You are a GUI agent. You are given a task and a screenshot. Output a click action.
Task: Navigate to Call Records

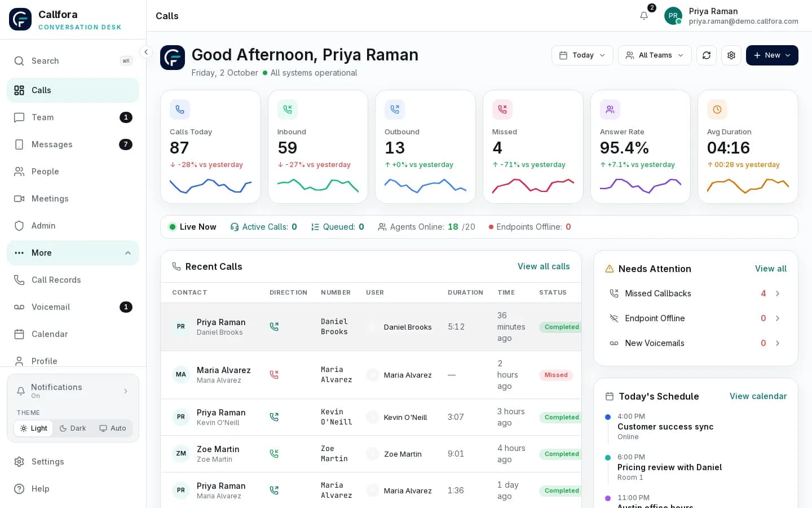coord(73,280)
